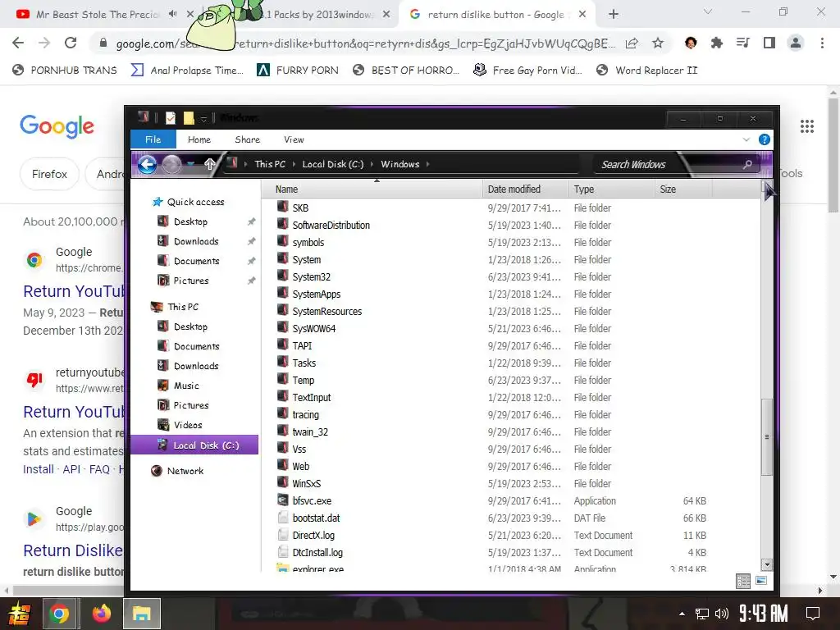Select the SoftwareDistribution folder
This screenshot has width=840, height=630.
pos(331,225)
